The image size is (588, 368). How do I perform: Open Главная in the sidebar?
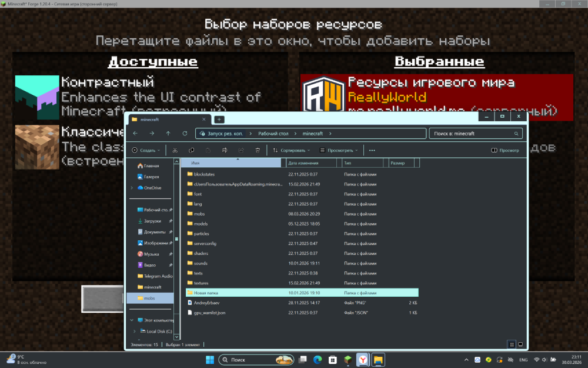pos(148,165)
